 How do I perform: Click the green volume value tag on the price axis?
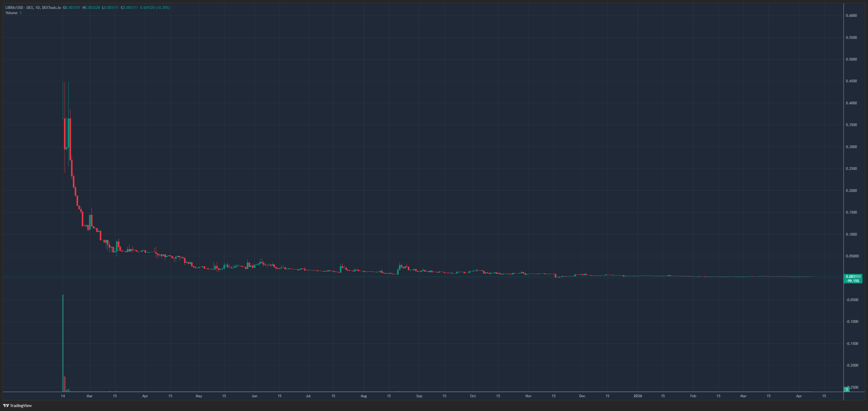847,389
